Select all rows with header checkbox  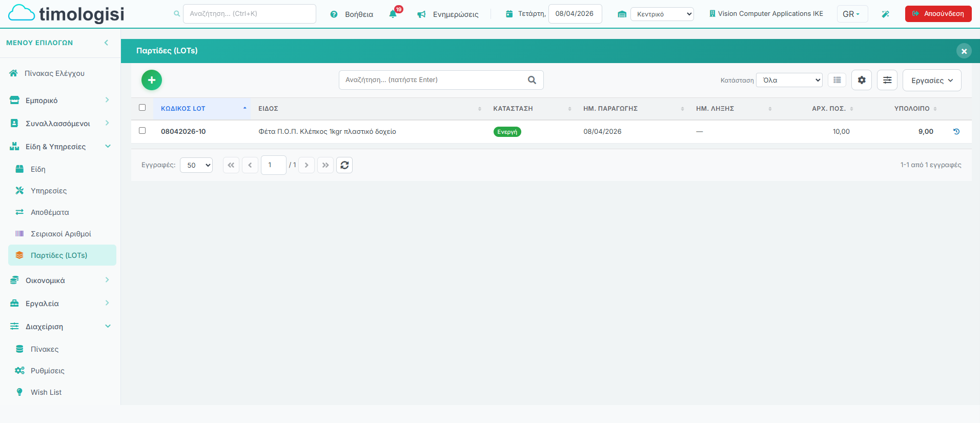(142, 108)
